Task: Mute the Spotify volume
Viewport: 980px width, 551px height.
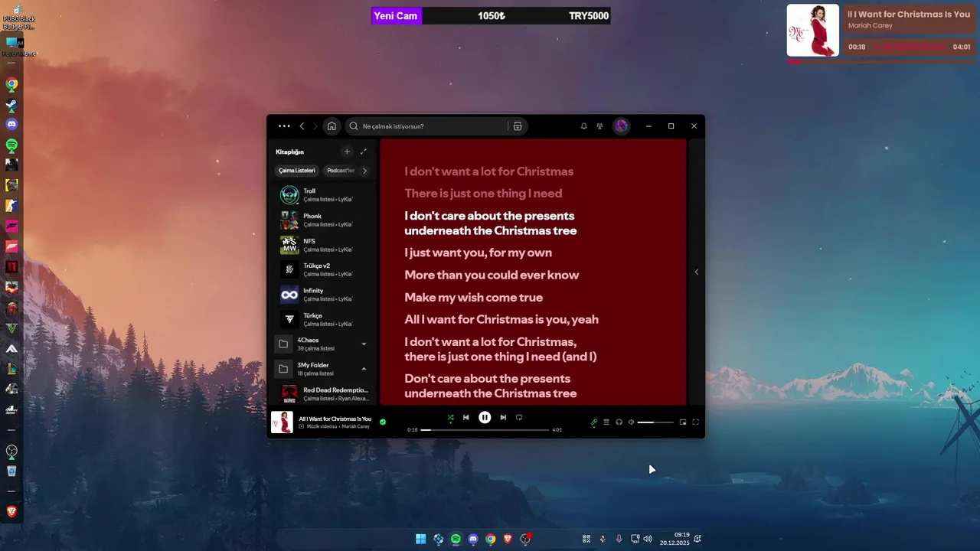Action: (631, 422)
